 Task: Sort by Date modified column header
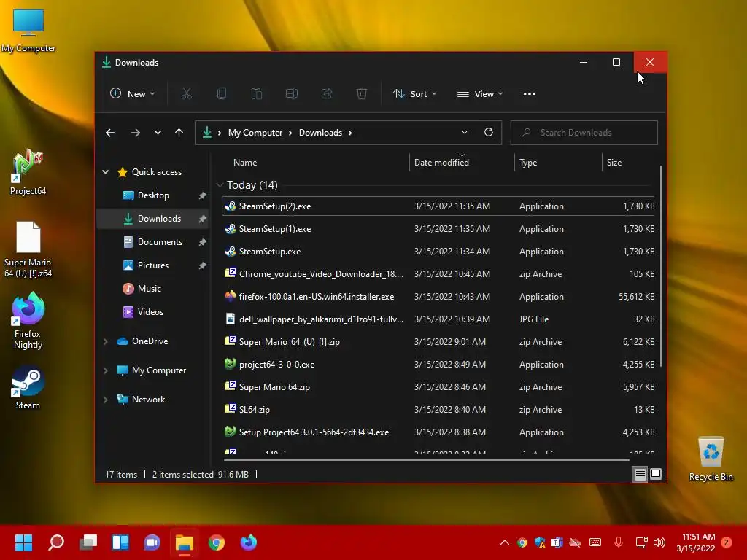462,163
